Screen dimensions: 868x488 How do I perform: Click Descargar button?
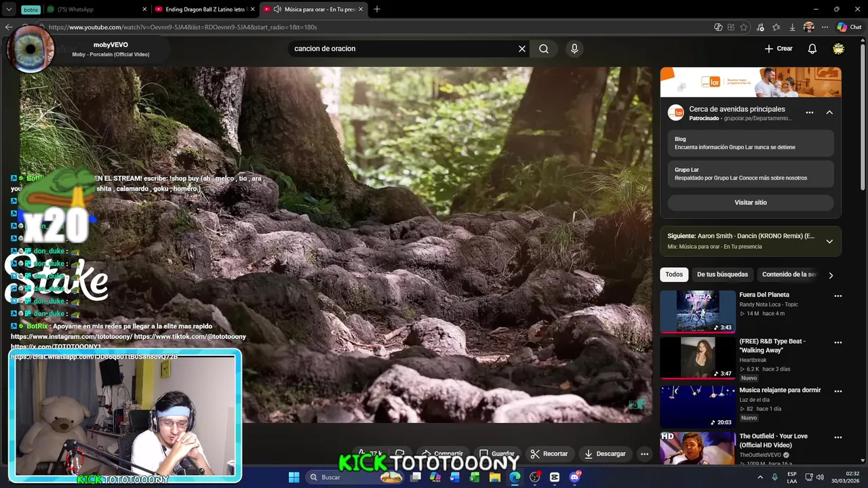[x=605, y=453]
